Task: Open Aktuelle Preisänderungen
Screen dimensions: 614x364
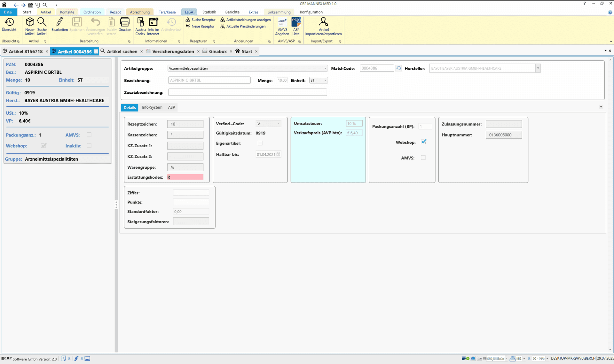Action: pos(243,27)
